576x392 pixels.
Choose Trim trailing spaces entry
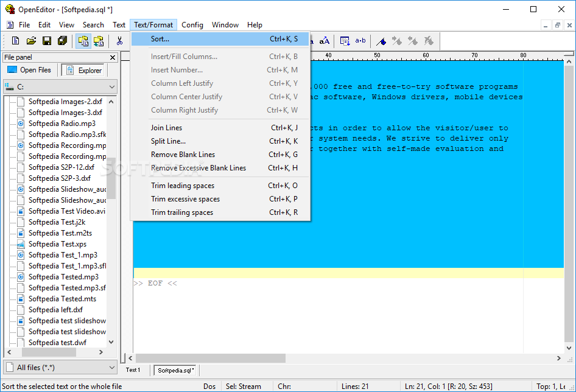[x=220, y=212]
